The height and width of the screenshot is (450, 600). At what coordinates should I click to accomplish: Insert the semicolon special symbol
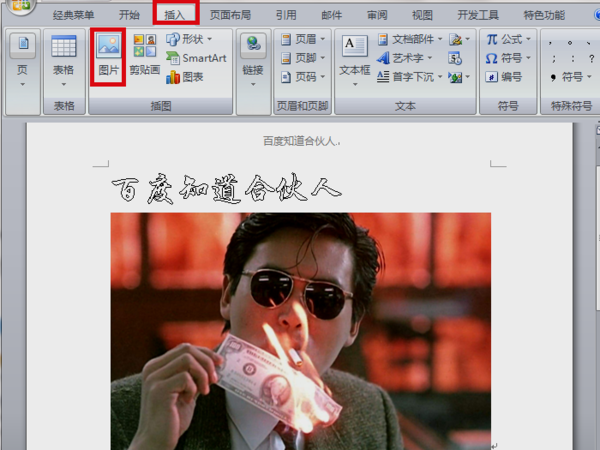click(x=554, y=59)
